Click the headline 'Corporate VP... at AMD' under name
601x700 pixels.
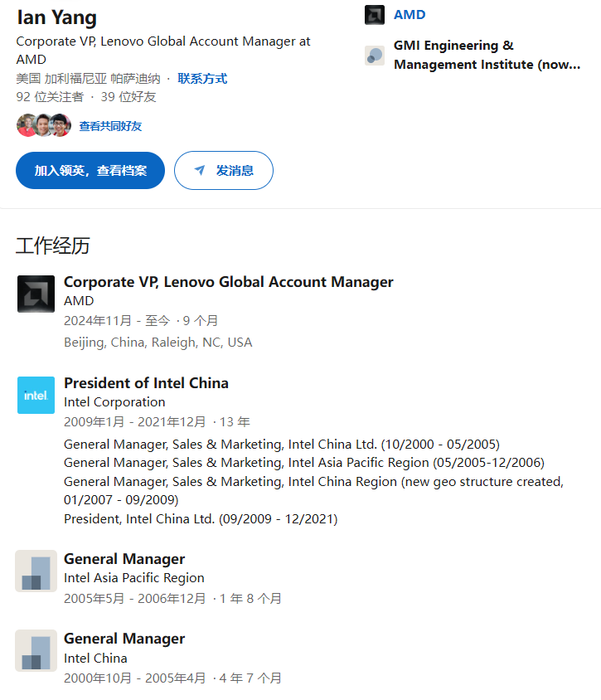click(163, 50)
